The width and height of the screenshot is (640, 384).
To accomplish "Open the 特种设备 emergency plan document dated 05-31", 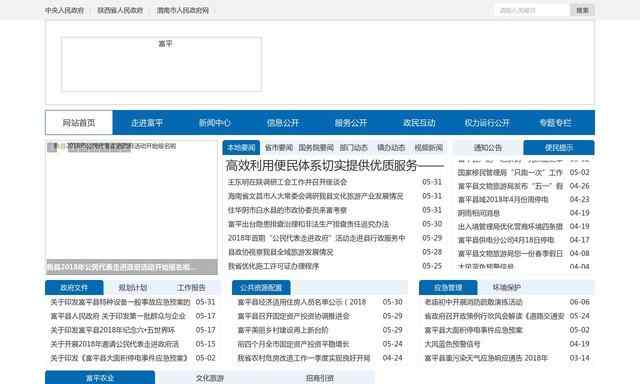I will (x=120, y=302).
